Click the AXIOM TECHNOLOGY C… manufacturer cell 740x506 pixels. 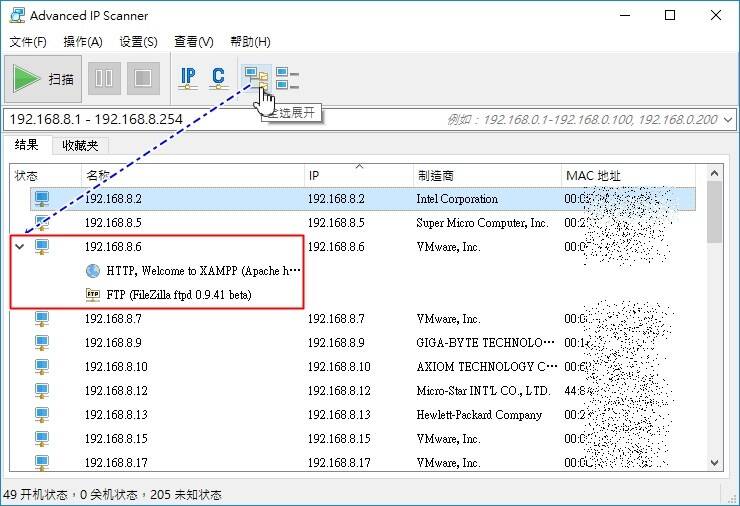click(487, 367)
